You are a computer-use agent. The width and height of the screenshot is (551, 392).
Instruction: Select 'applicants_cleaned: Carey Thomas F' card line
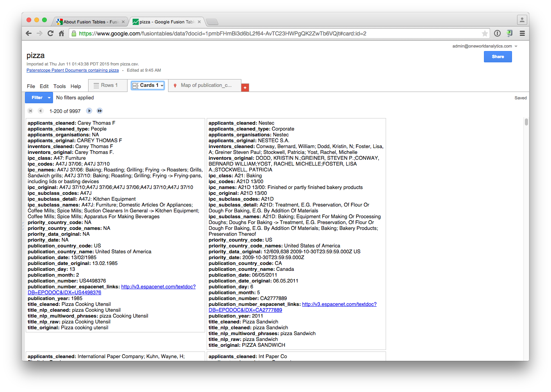[x=71, y=123]
